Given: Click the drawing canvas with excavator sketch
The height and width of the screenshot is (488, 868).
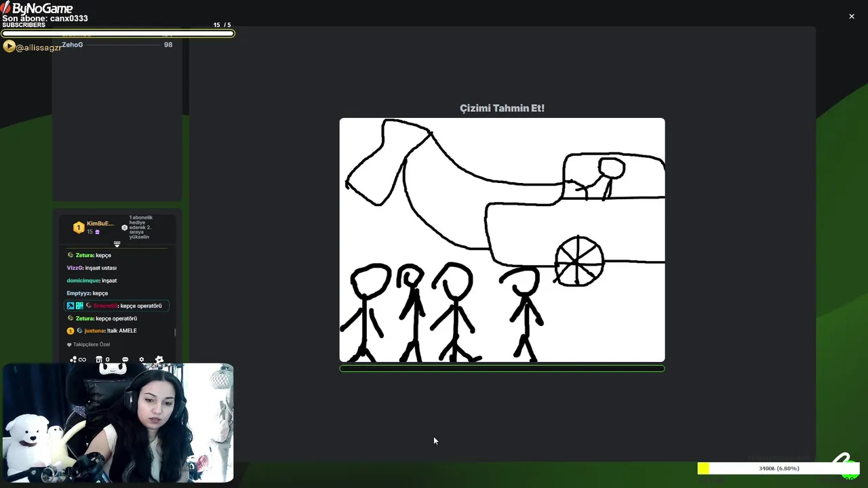Looking at the screenshot, I should click(x=502, y=240).
